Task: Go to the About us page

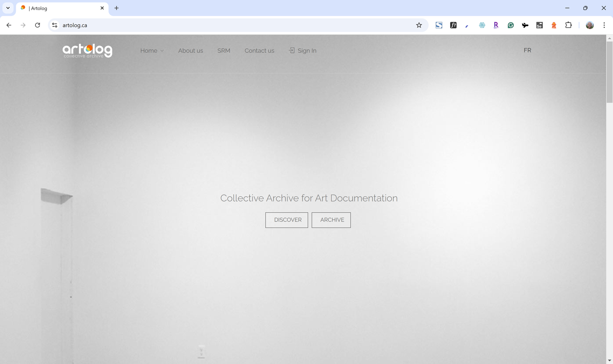Action: pos(190,51)
